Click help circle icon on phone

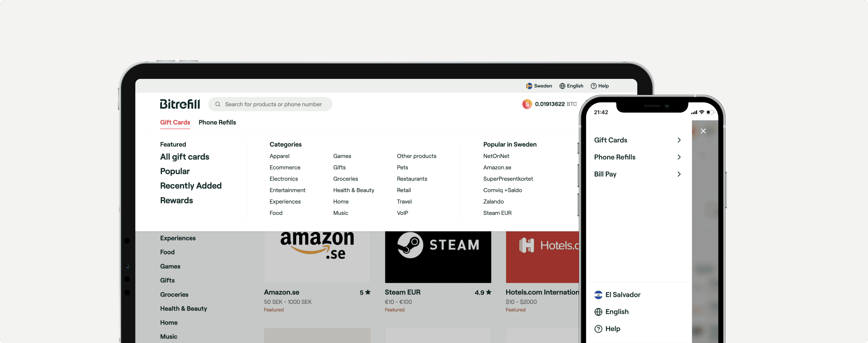pyautogui.click(x=598, y=329)
